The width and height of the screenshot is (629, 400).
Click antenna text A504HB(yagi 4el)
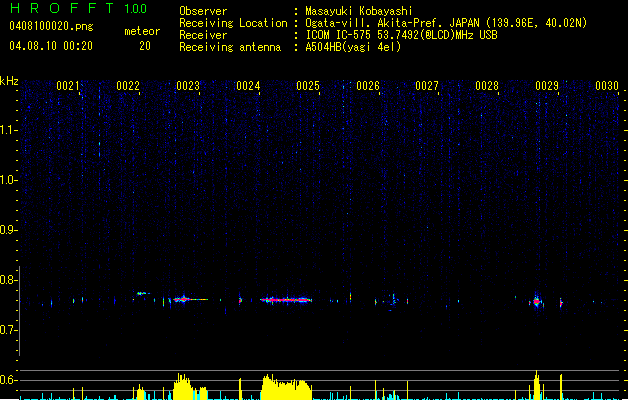point(353,47)
